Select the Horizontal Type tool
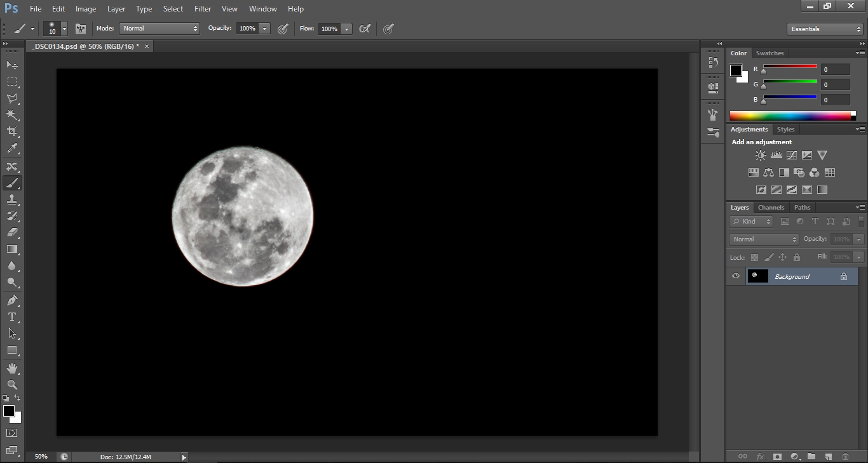Screen dimensions: 868x463 pyautogui.click(x=11, y=317)
